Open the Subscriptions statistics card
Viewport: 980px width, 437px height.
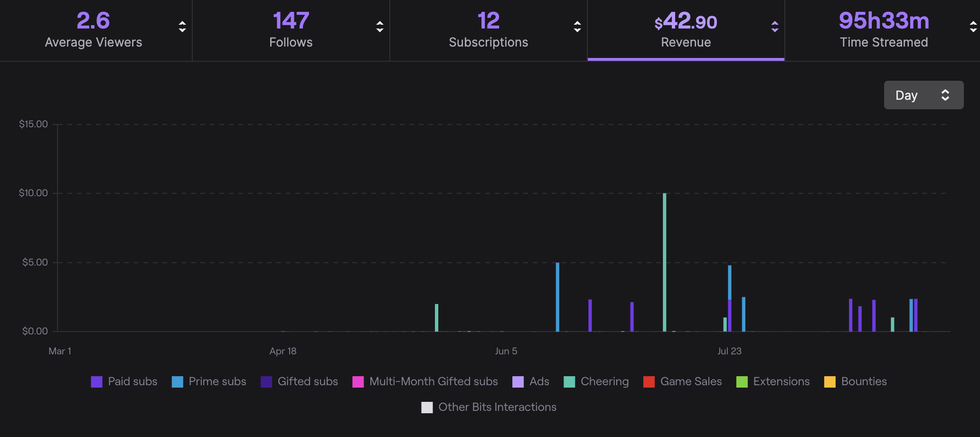click(488, 30)
